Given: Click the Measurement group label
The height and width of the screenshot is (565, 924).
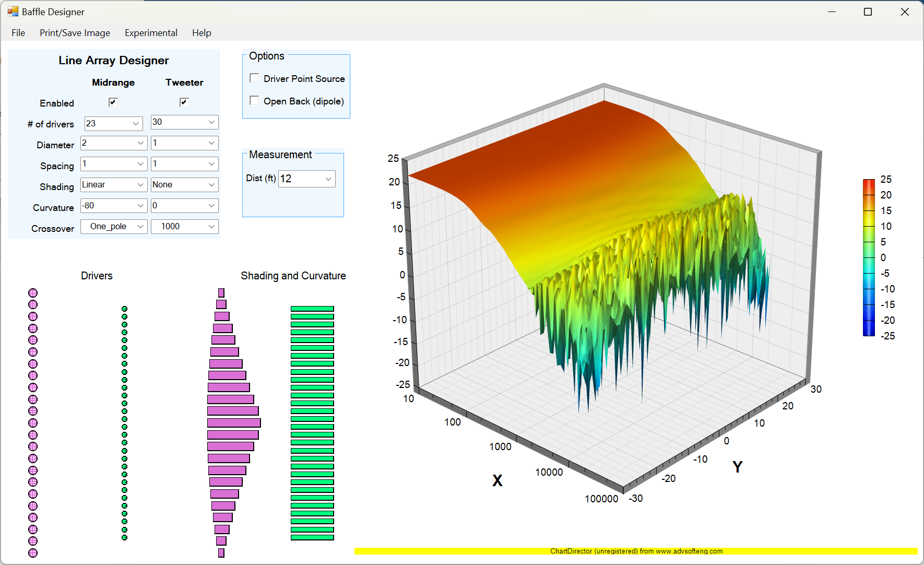Looking at the screenshot, I should [x=280, y=155].
